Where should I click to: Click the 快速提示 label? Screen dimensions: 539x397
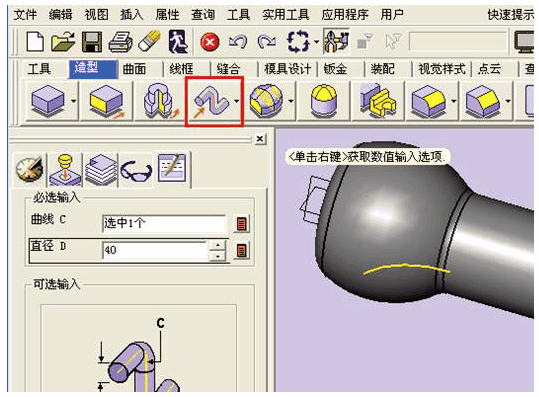[x=510, y=15]
